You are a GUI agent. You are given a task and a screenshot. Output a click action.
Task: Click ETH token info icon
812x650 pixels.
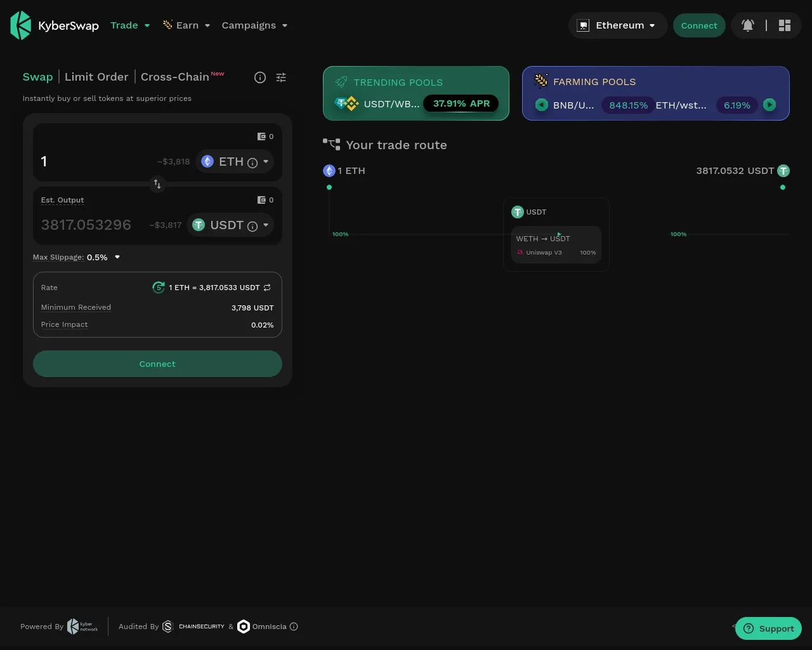(252, 162)
